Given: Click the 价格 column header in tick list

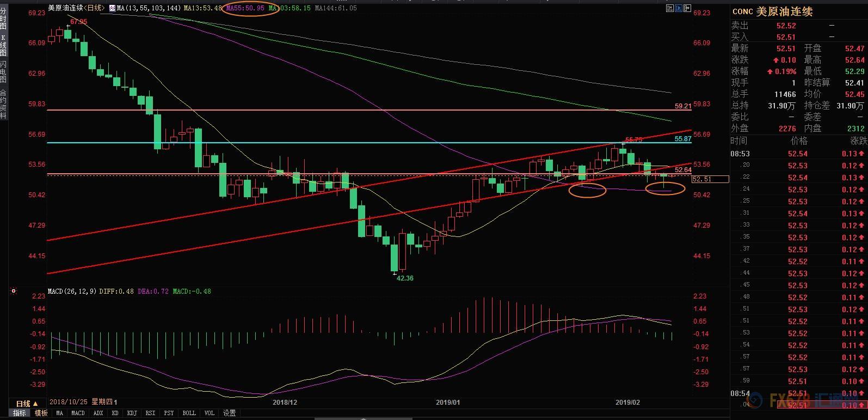Looking at the screenshot, I should [798, 141].
